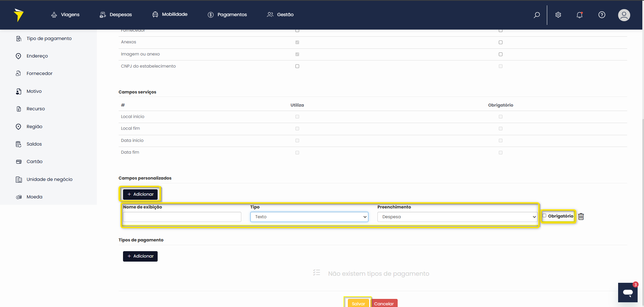Image resolution: width=644 pixels, height=307 pixels.
Task: Click the Região pin icon
Action: [x=18, y=127]
